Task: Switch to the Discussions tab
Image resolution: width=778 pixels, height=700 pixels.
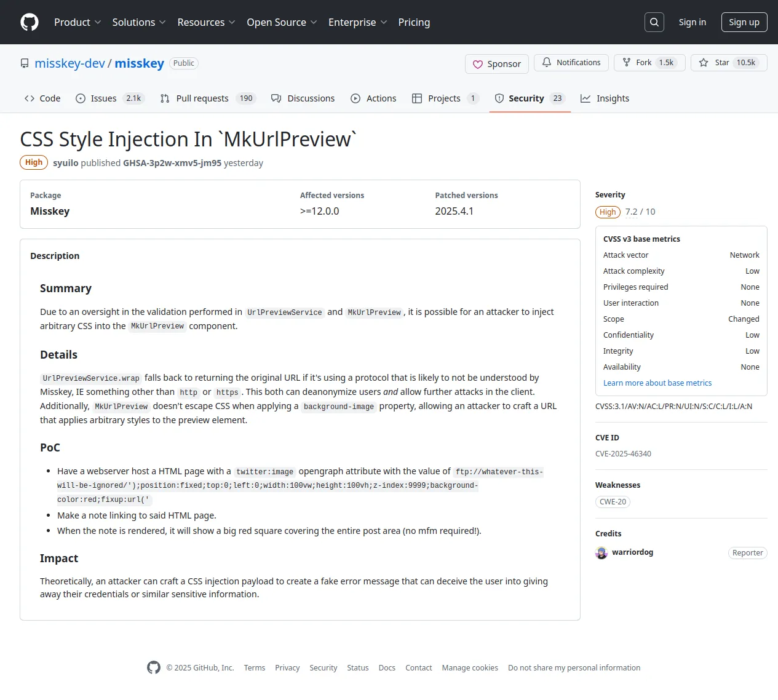Action: click(x=303, y=98)
